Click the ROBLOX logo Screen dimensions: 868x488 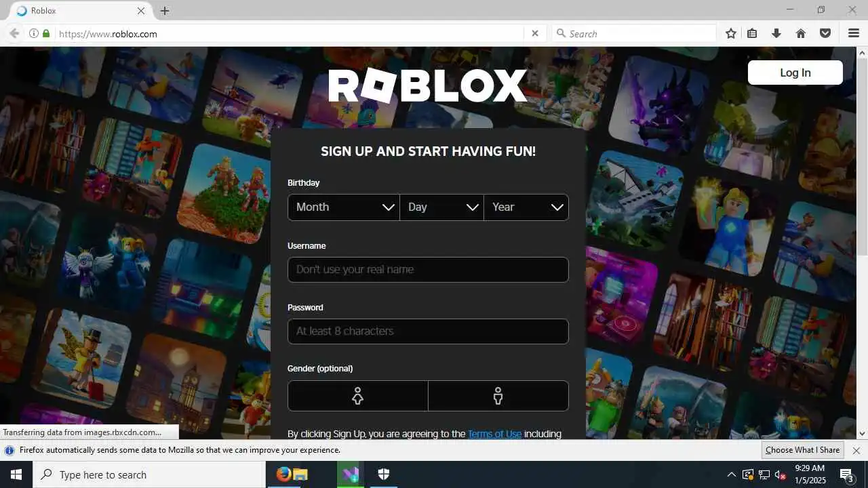tap(428, 86)
